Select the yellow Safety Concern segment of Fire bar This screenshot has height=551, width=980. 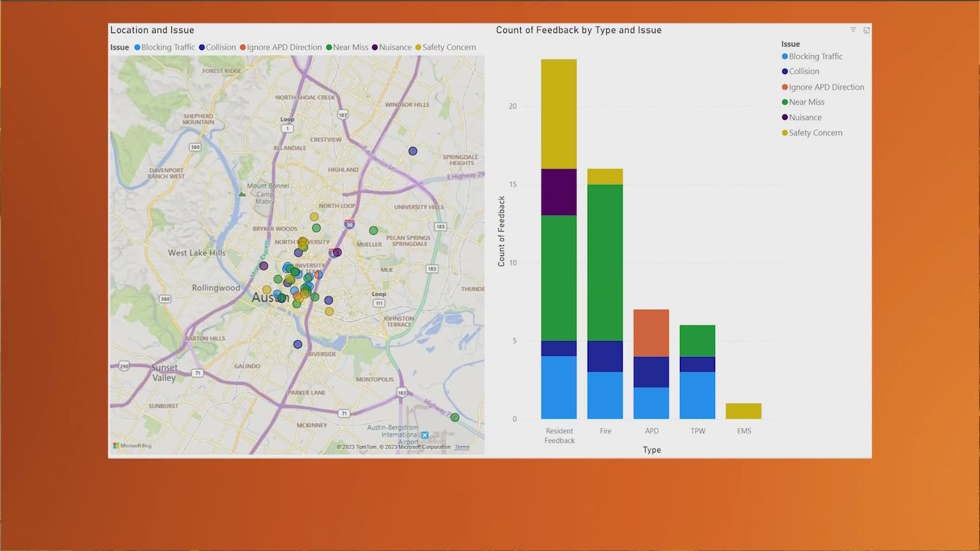pos(605,177)
